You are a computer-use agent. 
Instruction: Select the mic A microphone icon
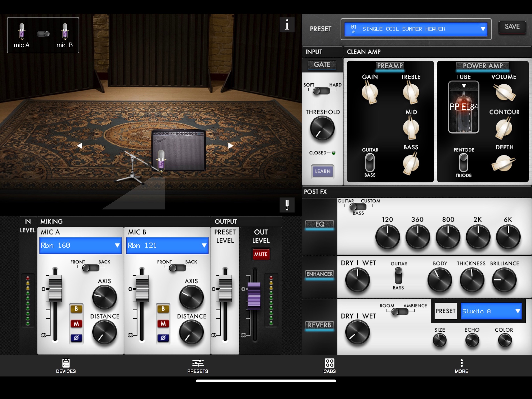(22, 31)
